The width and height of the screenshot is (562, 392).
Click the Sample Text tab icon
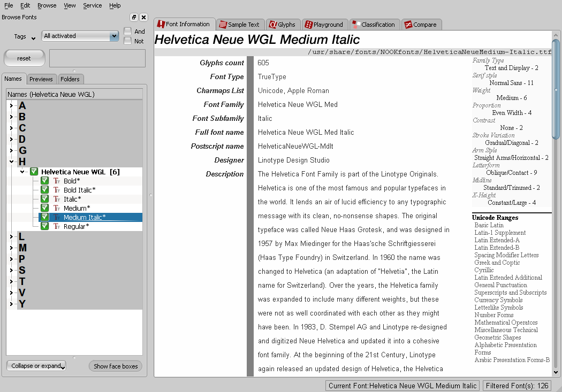click(223, 25)
